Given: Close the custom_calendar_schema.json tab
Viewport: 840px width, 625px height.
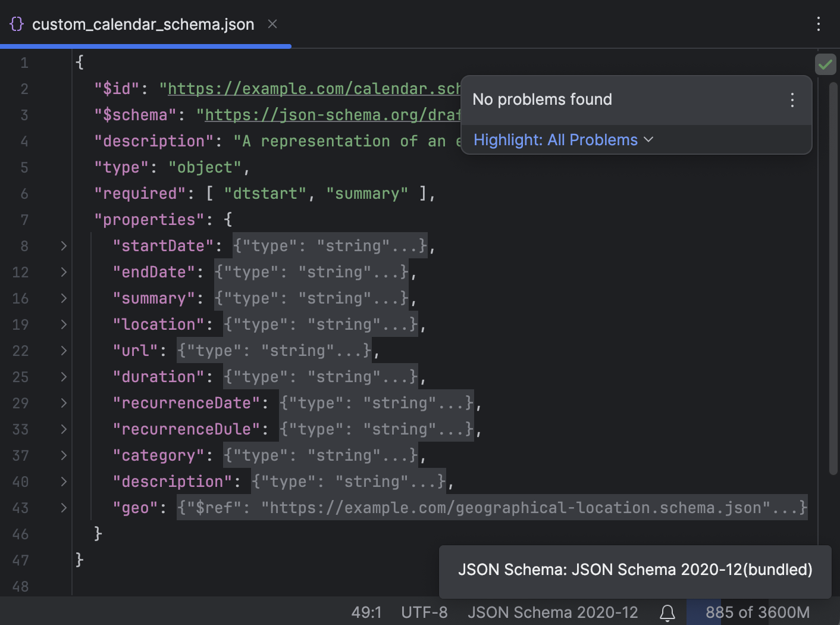Looking at the screenshot, I should coord(272,24).
